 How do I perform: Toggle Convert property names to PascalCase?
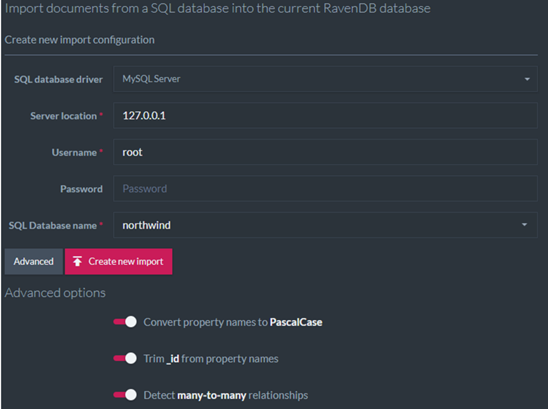pyautogui.click(x=125, y=322)
